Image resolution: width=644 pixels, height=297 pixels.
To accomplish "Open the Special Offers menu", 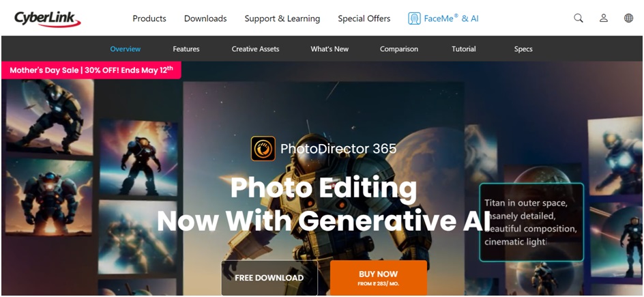I will pyautogui.click(x=364, y=18).
